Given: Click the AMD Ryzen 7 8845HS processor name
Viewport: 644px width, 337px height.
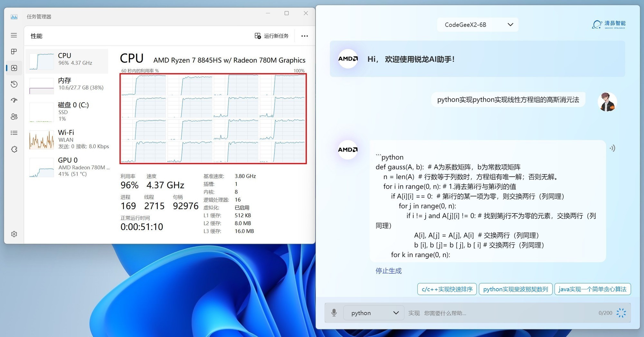Looking at the screenshot, I should click(x=229, y=60).
